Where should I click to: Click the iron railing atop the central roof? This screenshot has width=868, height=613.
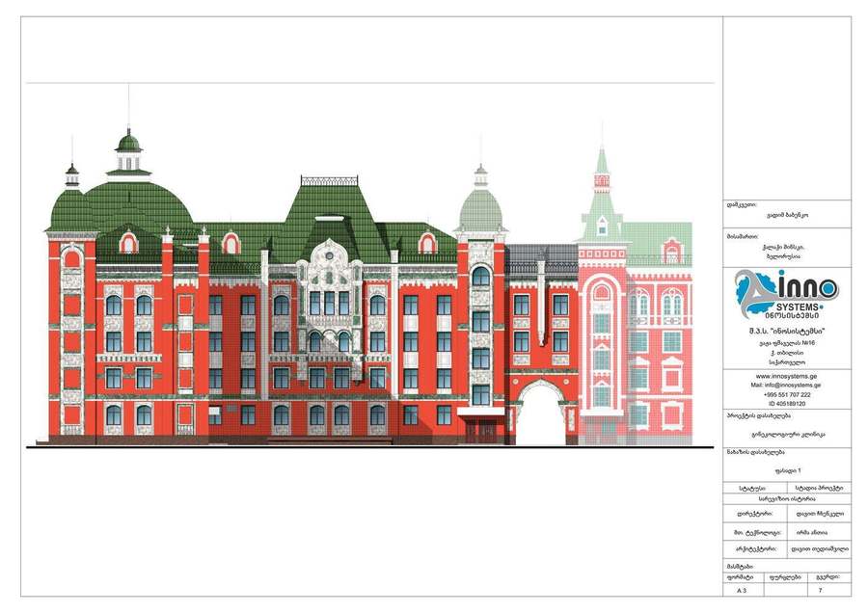click(329, 181)
